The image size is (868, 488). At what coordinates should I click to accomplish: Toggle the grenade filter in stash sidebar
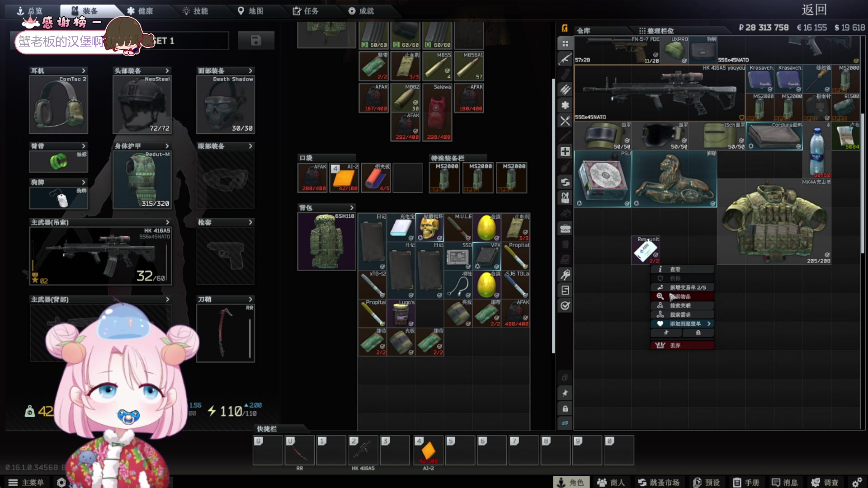[565, 167]
